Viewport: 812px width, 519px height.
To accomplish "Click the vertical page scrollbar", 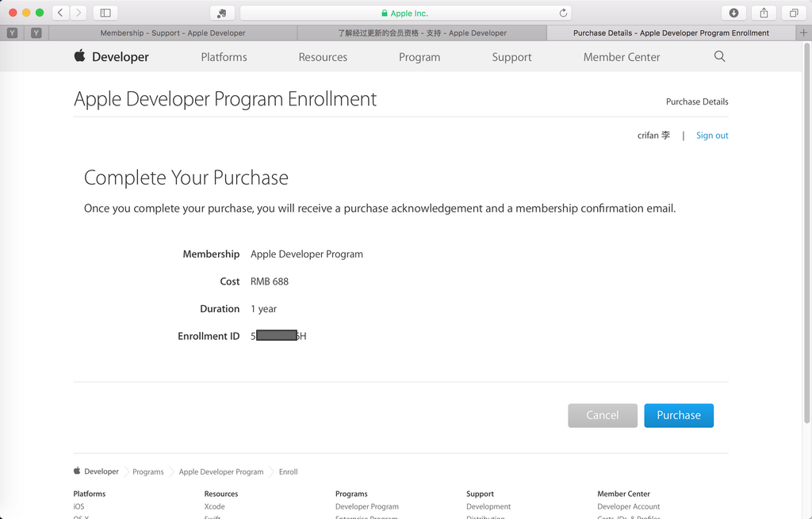I will click(806, 233).
